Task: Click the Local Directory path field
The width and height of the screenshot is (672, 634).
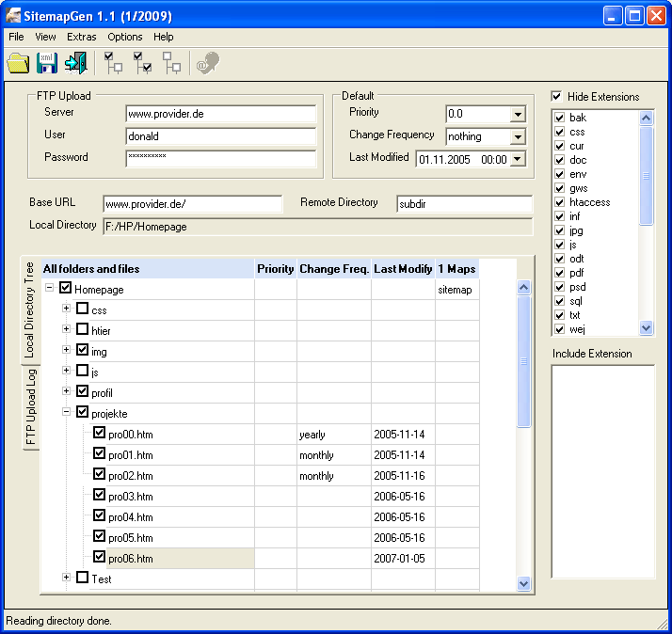Action: (x=317, y=227)
